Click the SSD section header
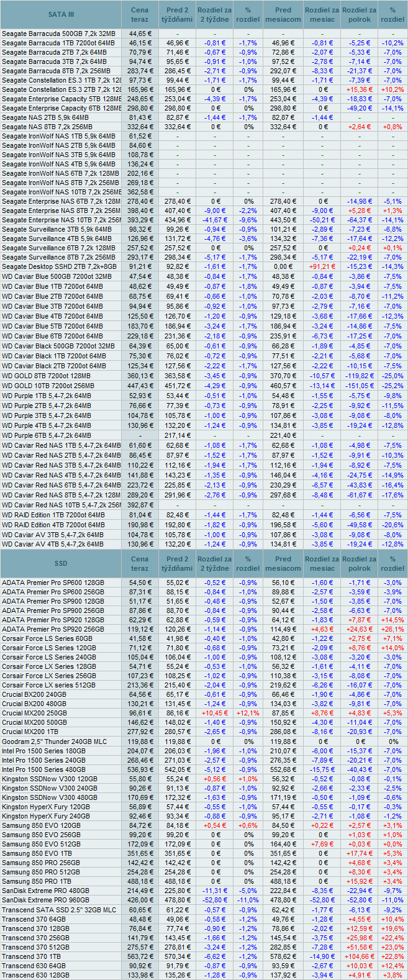408x980 pixels. pos(61,563)
